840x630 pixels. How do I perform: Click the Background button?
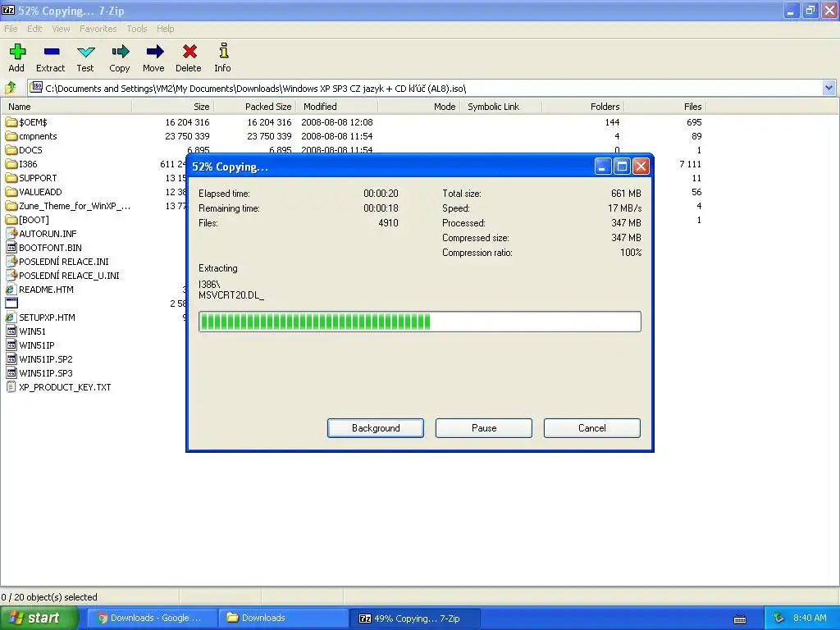pyautogui.click(x=376, y=428)
